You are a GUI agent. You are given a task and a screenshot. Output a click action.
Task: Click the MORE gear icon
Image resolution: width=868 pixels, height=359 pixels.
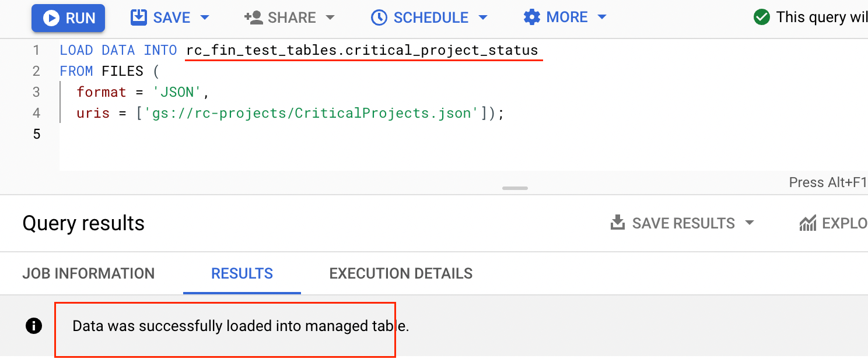(x=532, y=17)
